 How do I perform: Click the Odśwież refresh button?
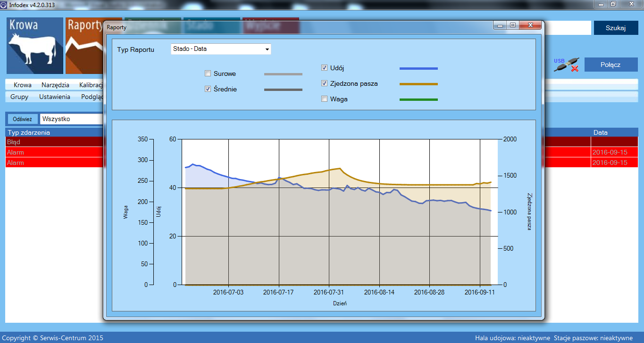click(x=22, y=119)
